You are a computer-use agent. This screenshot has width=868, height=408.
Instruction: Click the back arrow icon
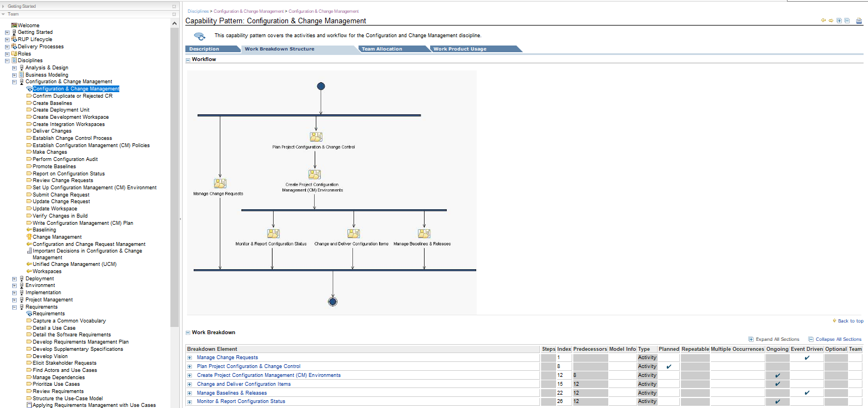point(824,21)
